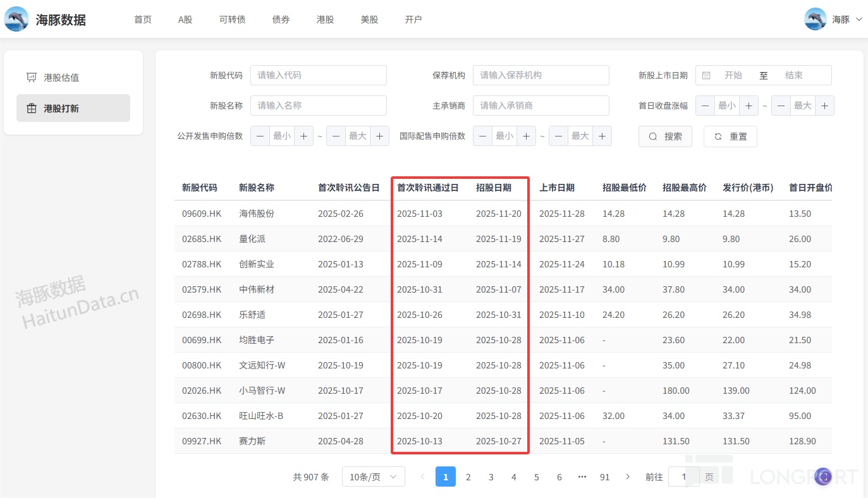
Task: Click the purple fullscreen icon at bottom right
Action: point(822,477)
